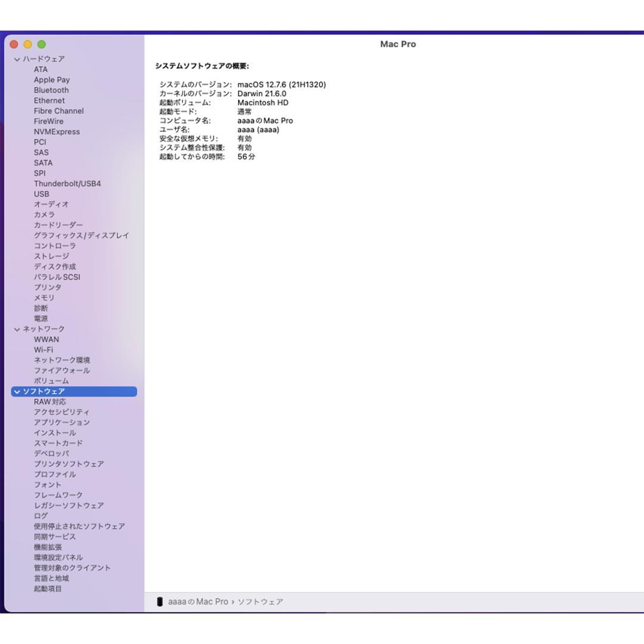
Task: Click aaaaのMac Pro in path bar
Action: [x=198, y=602]
